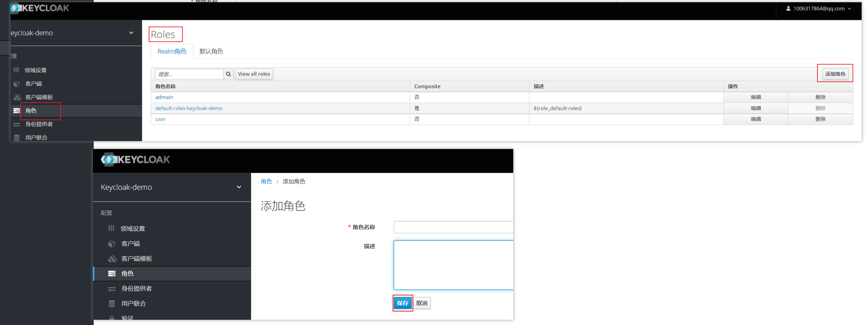Viewport: 868px width, 325px height.
Task: Click the 角色 list icon highlighted on Roles page
Action: point(17,110)
